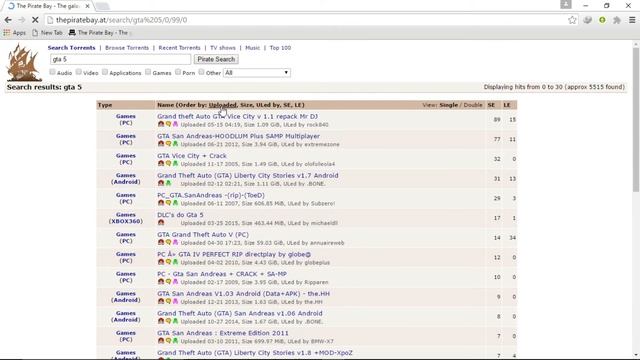Open the Search Torrents tab
This screenshot has height=360, width=640.
[x=71, y=48]
